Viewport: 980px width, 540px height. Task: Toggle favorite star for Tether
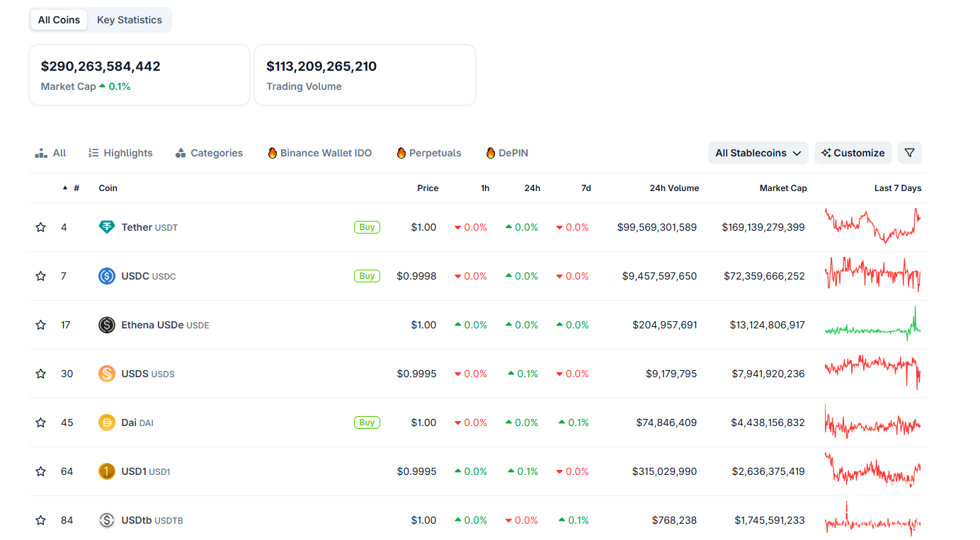click(40, 227)
